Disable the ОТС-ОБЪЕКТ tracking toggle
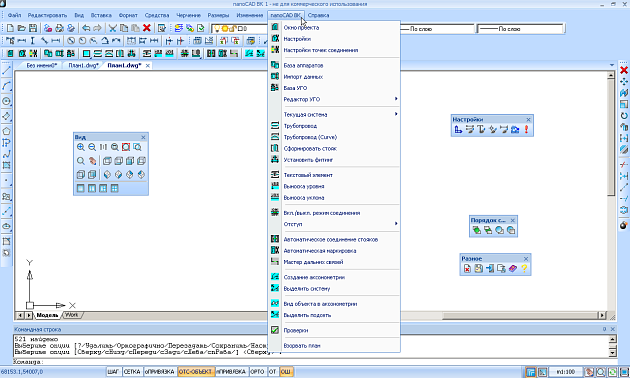 [196, 372]
